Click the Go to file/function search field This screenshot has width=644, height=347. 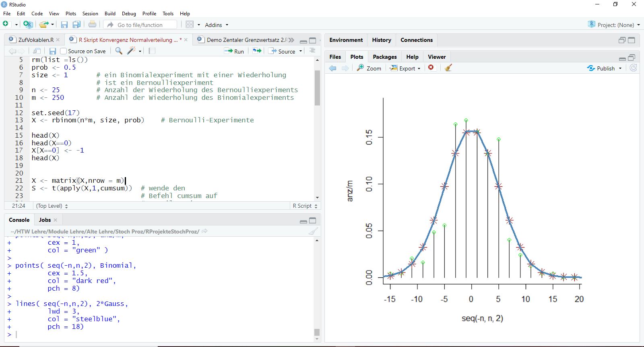tap(140, 25)
